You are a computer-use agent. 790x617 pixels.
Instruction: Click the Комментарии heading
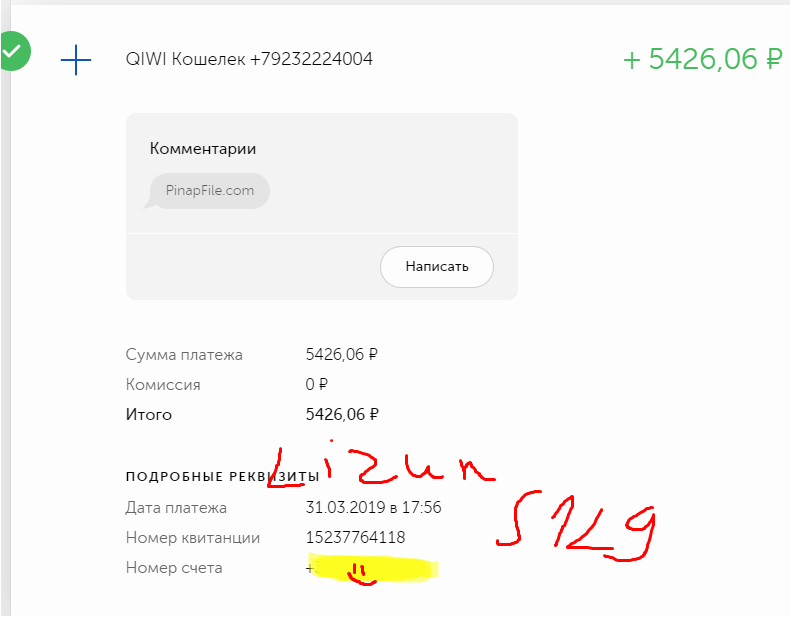[203, 149]
